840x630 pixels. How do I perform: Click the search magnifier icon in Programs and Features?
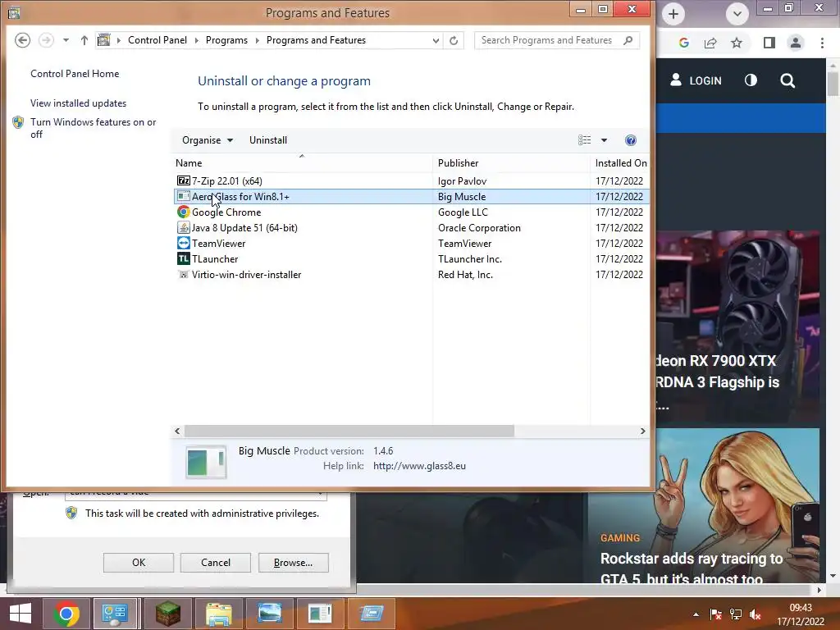[628, 40]
